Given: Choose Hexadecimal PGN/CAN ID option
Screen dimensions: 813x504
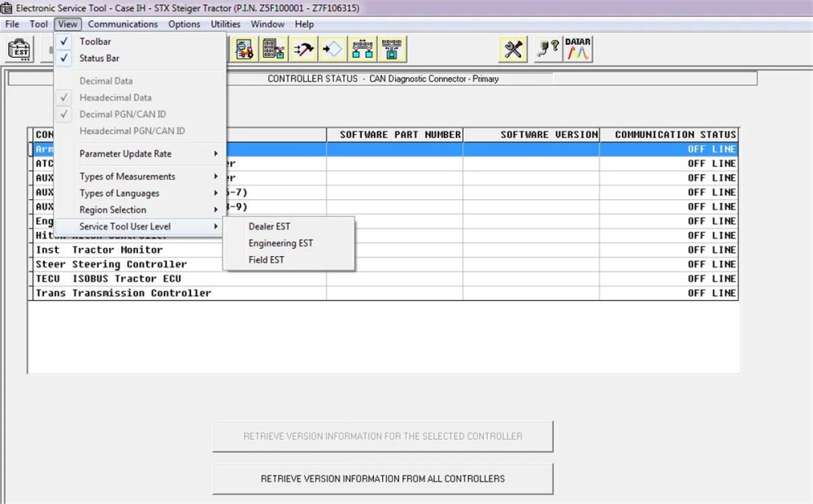Looking at the screenshot, I should coord(140,131).
